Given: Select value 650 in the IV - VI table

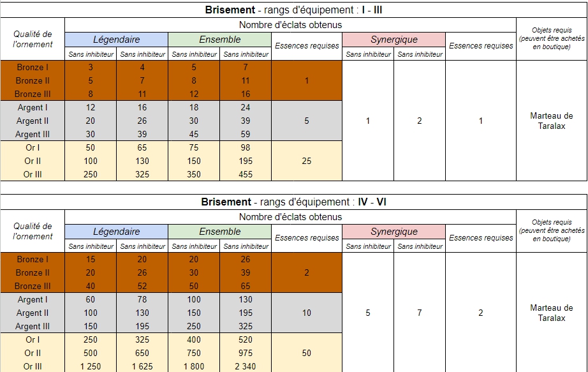Looking at the screenshot, I should pos(142,353).
